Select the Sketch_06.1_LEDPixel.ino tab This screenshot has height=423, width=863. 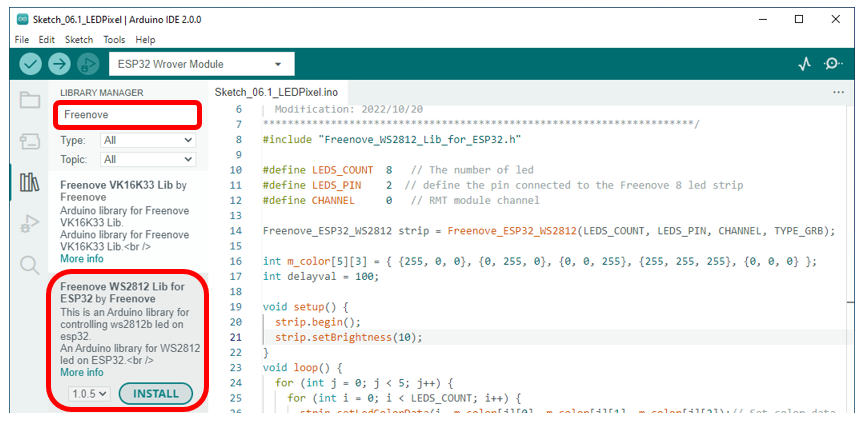[276, 92]
